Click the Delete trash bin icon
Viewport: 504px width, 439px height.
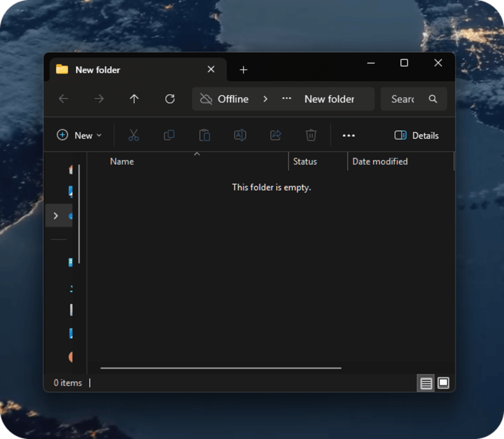tap(311, 135)
